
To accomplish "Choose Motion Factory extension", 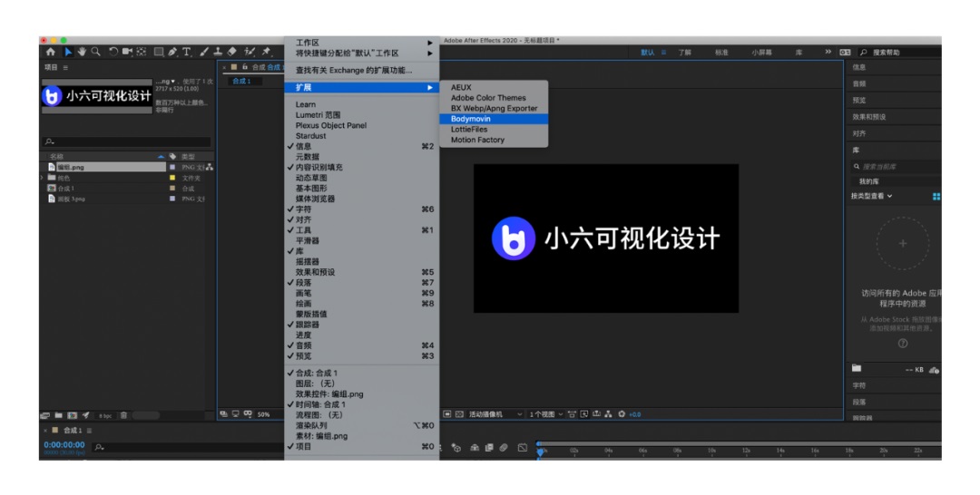I will (494, 140).
